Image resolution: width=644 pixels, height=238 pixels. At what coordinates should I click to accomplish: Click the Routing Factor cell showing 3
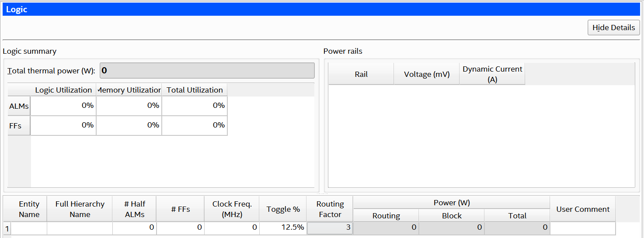(330, 228)
